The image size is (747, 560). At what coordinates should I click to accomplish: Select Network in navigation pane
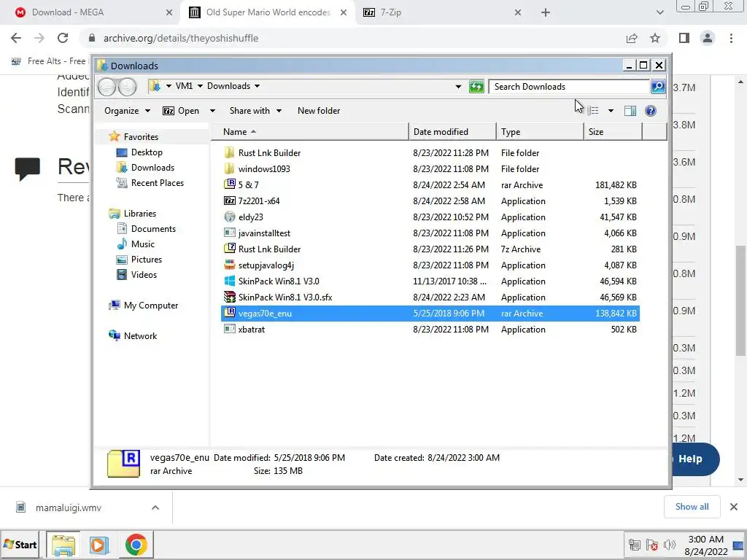140,335
